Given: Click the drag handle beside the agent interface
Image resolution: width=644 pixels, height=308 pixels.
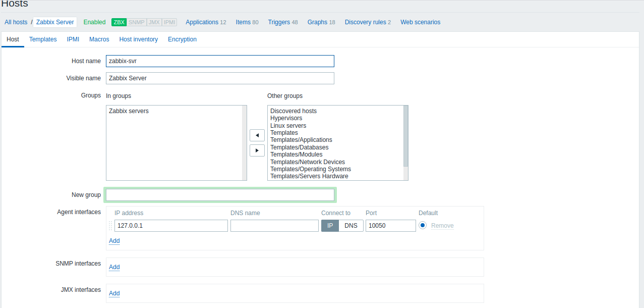Looking at the screenshot, I should (x=110, y=226).
